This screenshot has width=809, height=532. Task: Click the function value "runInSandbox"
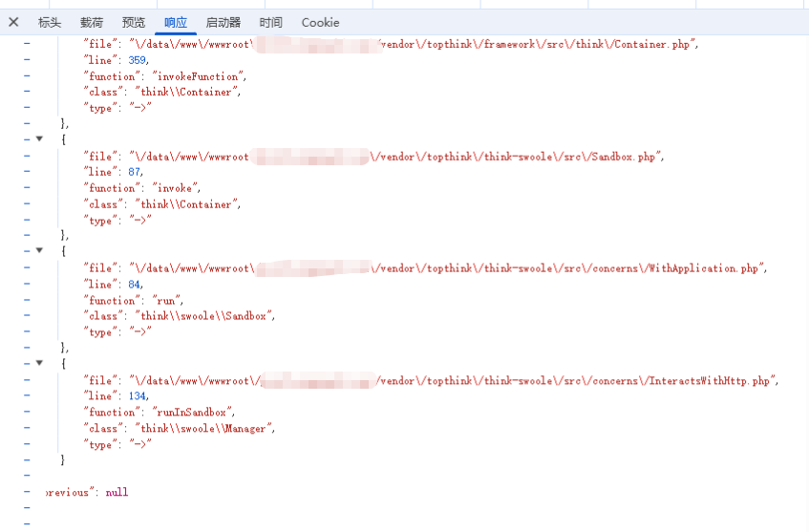tap(192, 413)
